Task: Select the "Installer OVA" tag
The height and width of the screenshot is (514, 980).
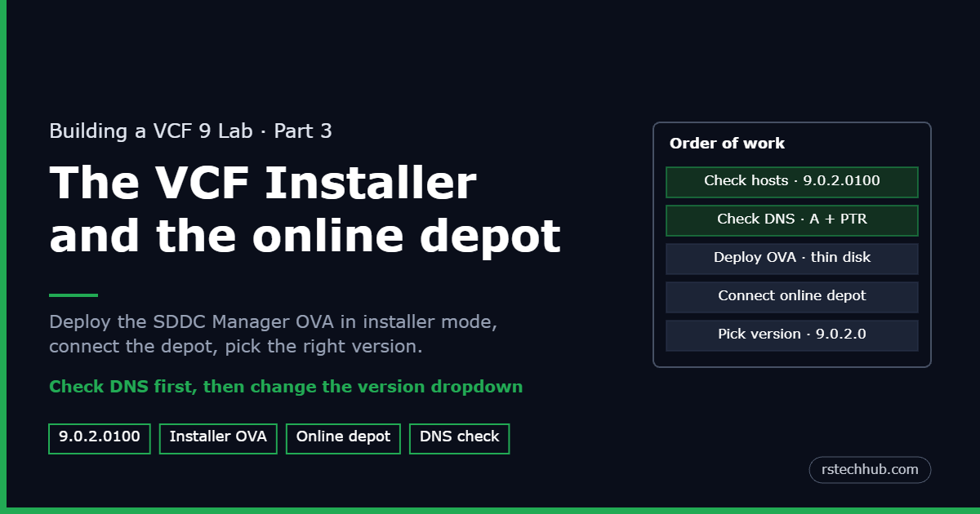Action: [x=218, y=438]
